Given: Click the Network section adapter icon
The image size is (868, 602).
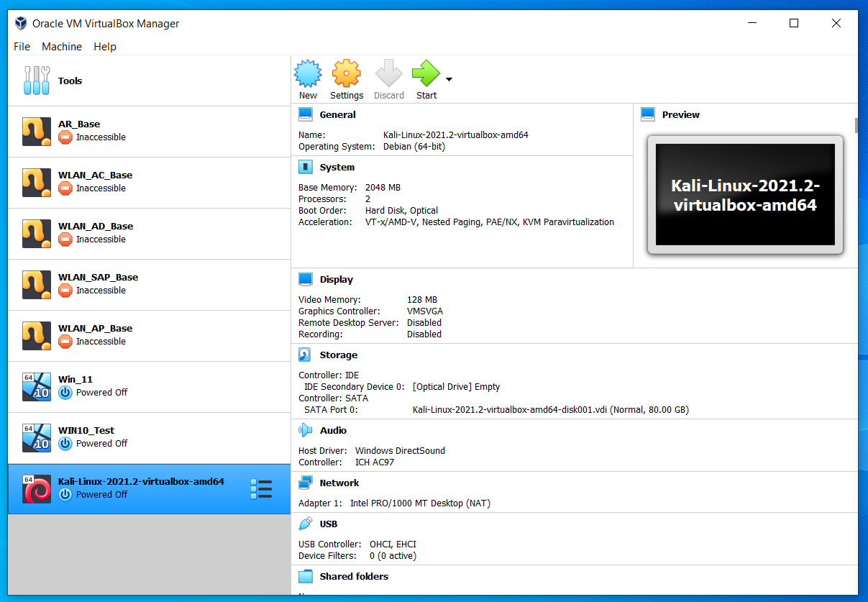Looking at the screenshot, I should 306,483.
